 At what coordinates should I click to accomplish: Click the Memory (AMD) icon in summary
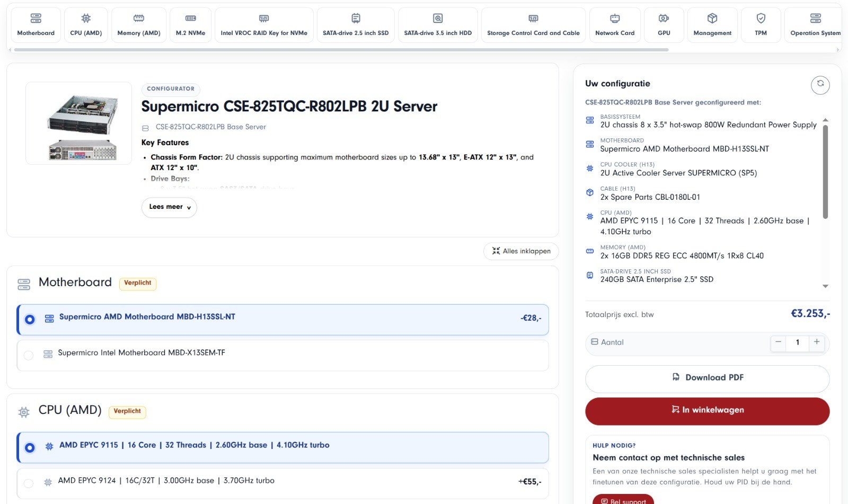pyautogui.click(x=590, y=251)
